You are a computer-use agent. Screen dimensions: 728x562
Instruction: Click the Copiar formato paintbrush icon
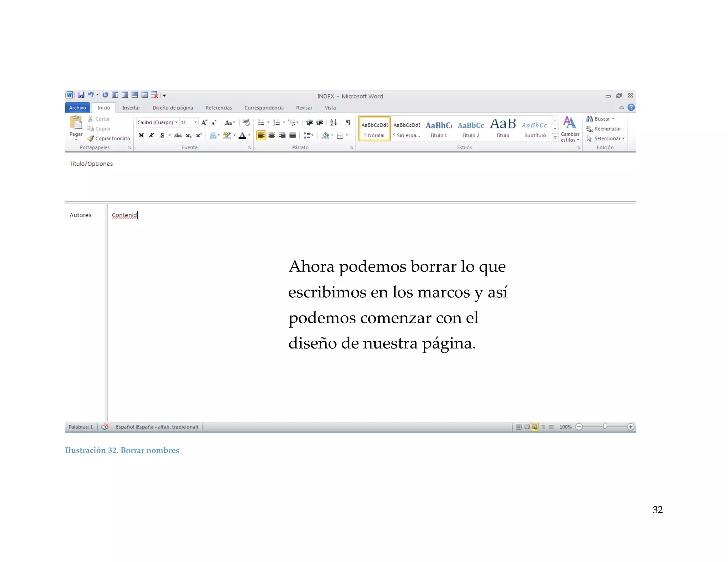(91, 139)
